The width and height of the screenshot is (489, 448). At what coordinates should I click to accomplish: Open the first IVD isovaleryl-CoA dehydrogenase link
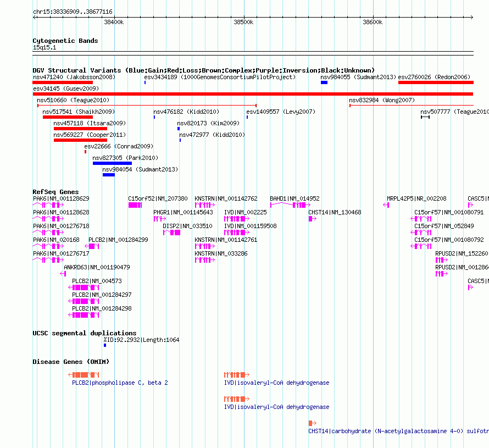(276, 383)
